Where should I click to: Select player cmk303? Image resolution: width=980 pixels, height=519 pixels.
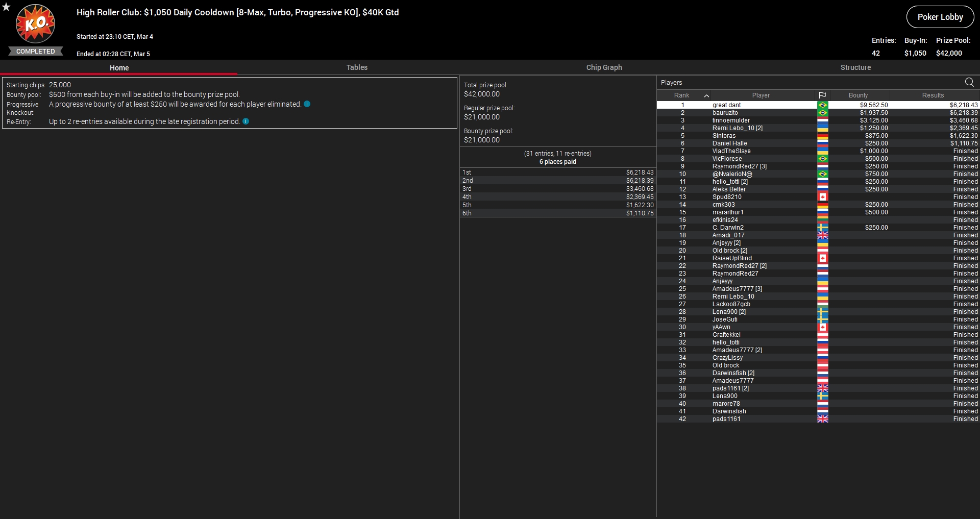pos(818,205)
